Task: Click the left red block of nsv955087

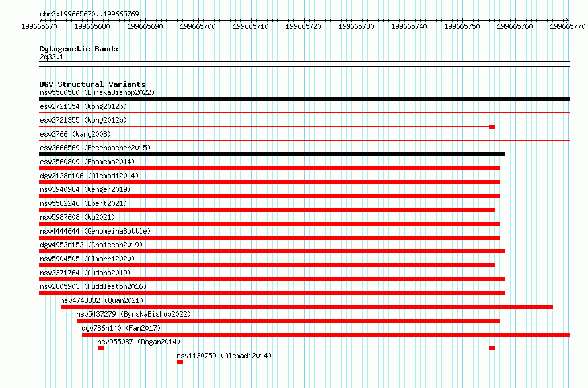Action: click(100, 348)
